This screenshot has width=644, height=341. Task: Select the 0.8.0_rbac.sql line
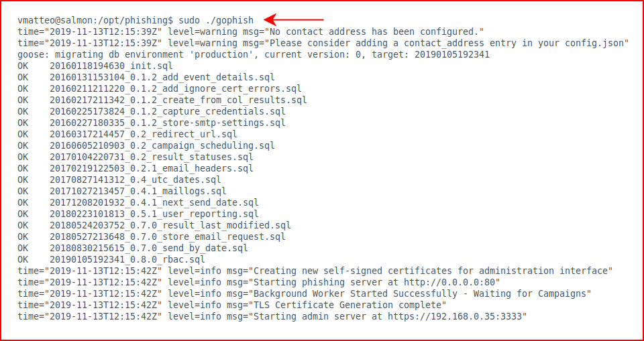[x=111, y=259]
